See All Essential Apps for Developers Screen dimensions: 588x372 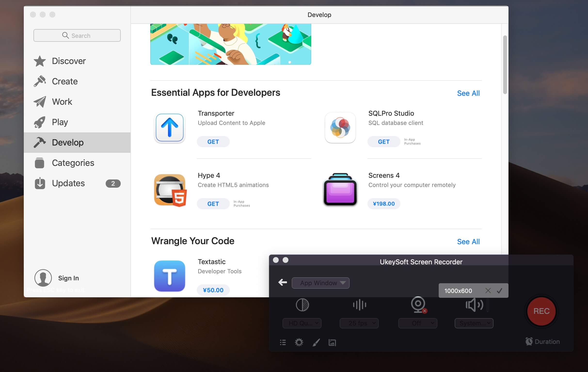[468, 93]
